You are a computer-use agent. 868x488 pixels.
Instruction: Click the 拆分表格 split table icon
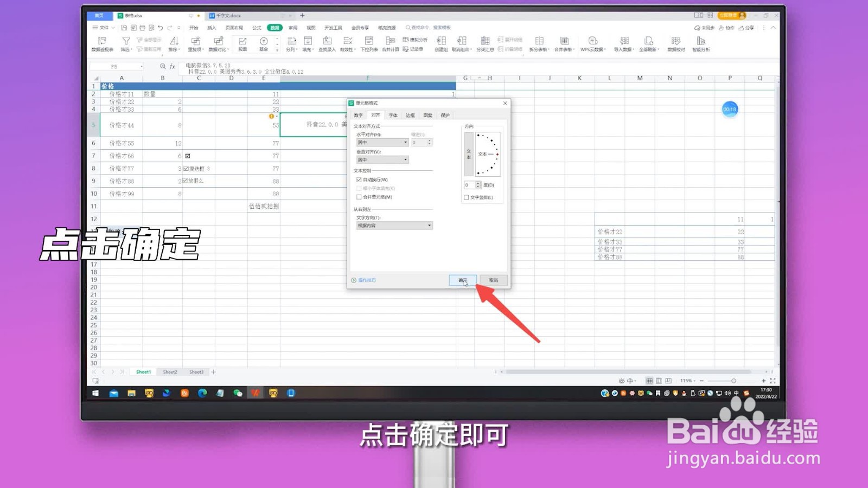click(x=539, y=41)
